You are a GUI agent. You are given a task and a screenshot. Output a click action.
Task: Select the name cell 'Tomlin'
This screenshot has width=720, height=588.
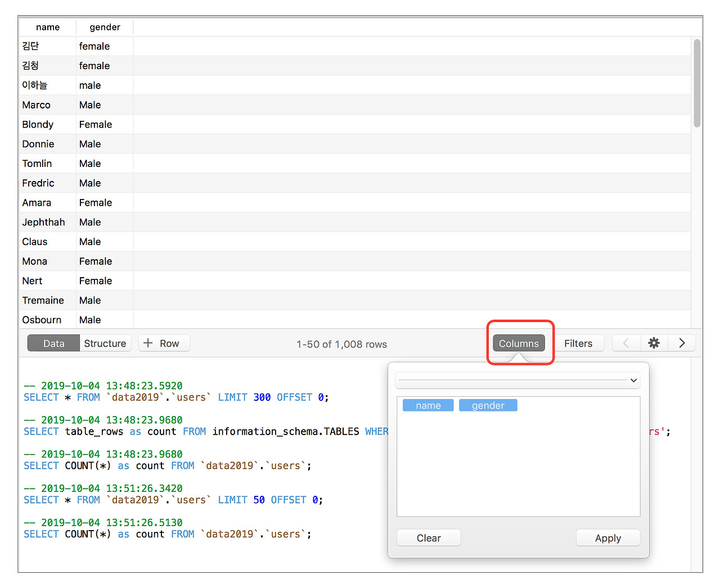(x=48, y=164)
